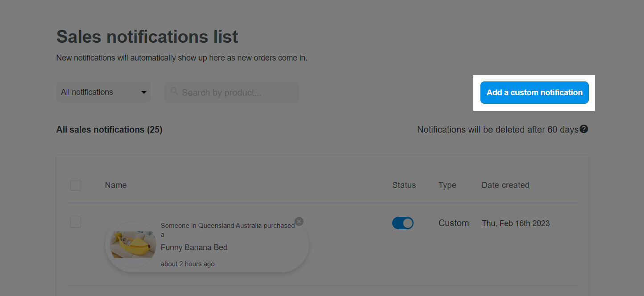Viewport: 644px width, 296px height.
Task: Open the Funny Banana Bed product name
Action: tap(194, 247)
